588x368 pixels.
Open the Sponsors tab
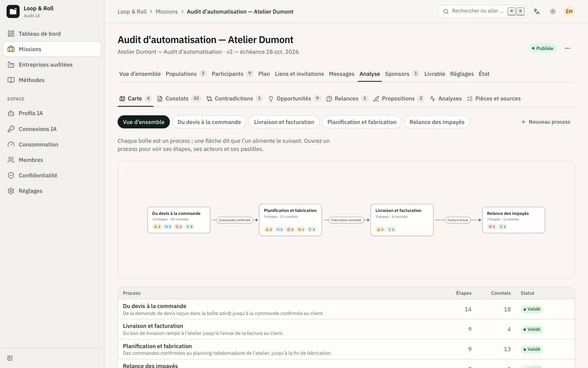402,74
